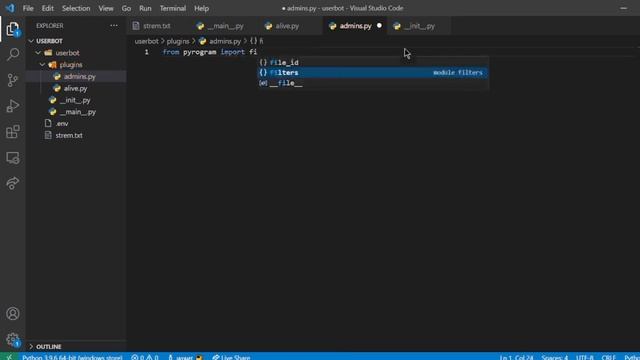Open Explorer more actions ellipsis
The image size is (640, 360).
114,26
